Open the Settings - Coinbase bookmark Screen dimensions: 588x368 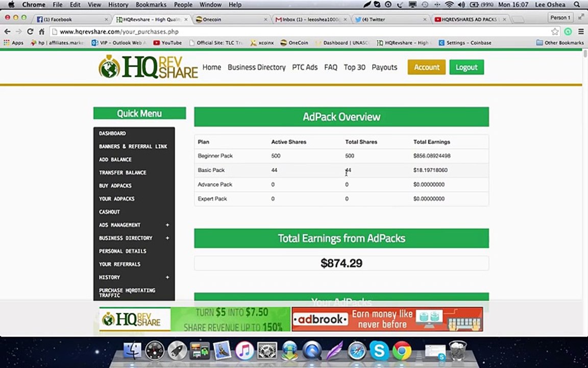465,43
